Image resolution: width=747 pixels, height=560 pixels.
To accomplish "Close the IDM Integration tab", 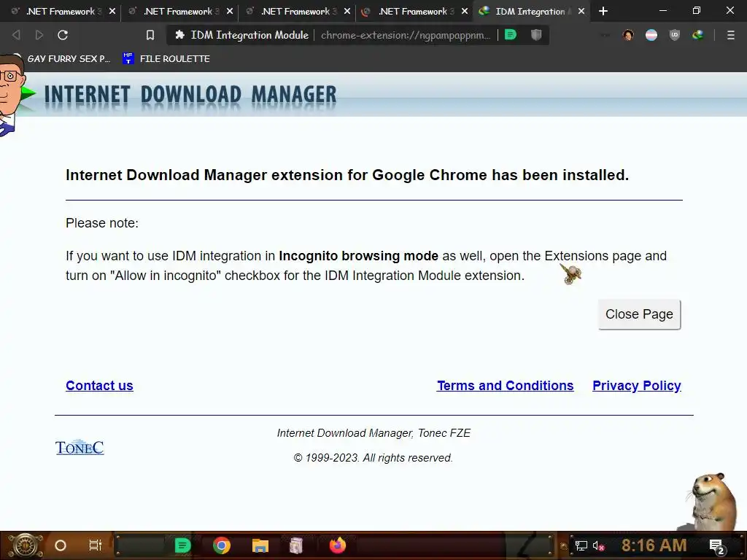I will pos(581,11).
